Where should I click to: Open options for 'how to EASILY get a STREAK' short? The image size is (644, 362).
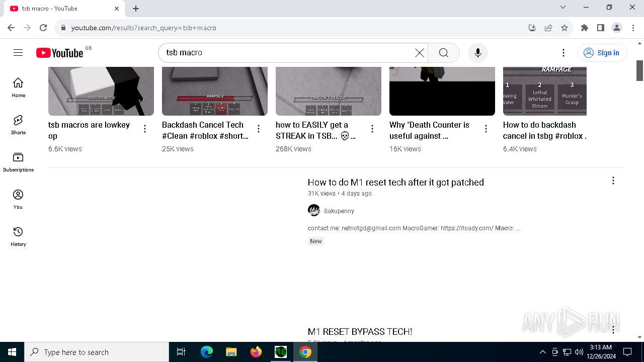pyautogui.click(x=372, y=129)
